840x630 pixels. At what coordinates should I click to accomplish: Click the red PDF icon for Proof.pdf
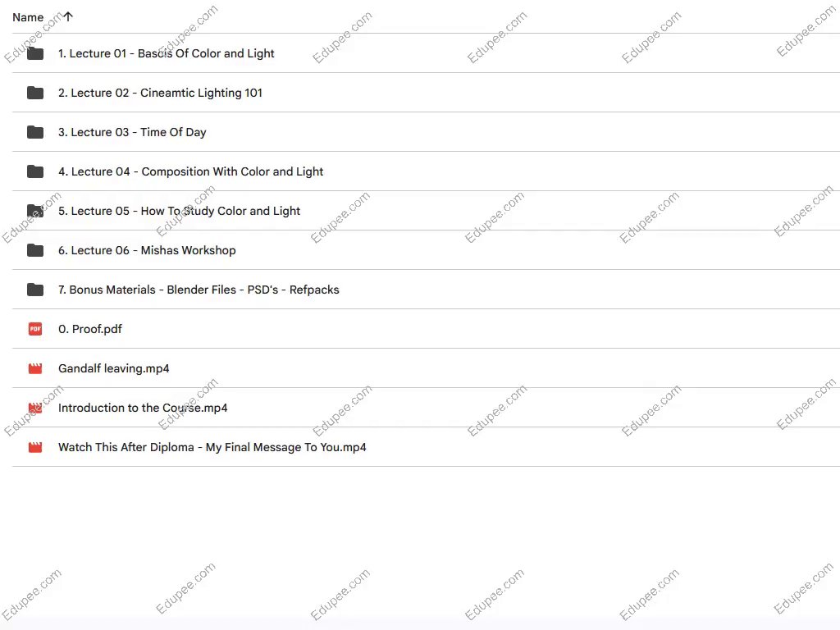[35, 329]
